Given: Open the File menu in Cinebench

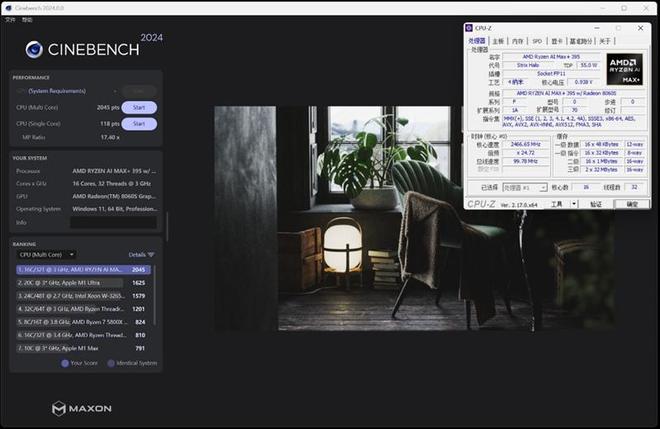Looking at the screenshot, I should coord(10,20).
